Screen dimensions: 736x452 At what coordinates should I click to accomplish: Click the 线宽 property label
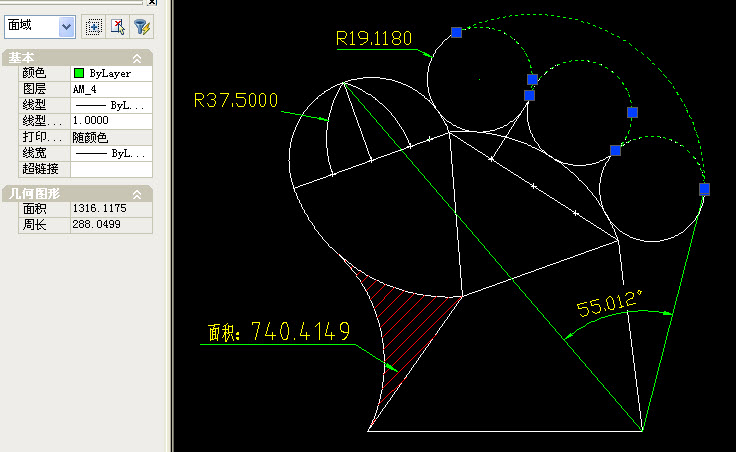[34, 153]
